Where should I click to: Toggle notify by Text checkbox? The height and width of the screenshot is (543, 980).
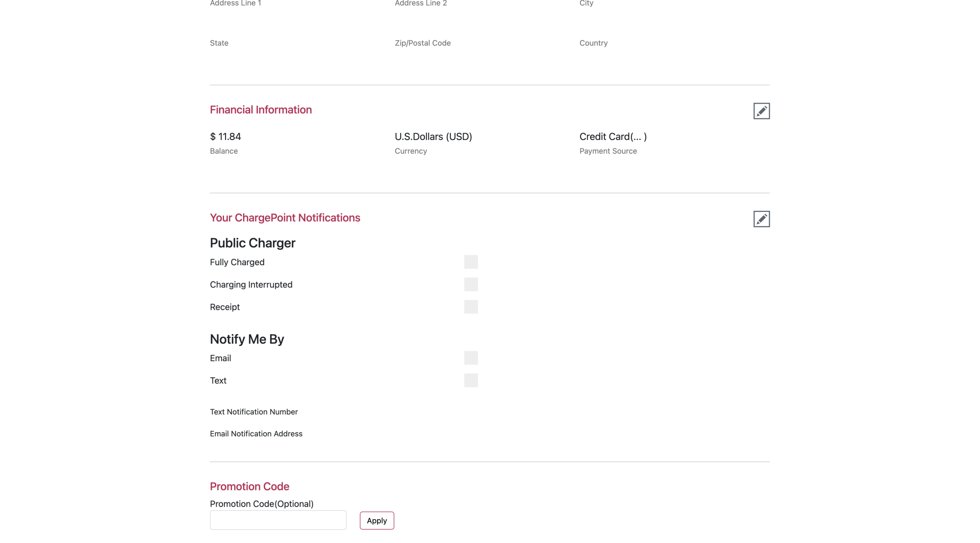[471, 380]
